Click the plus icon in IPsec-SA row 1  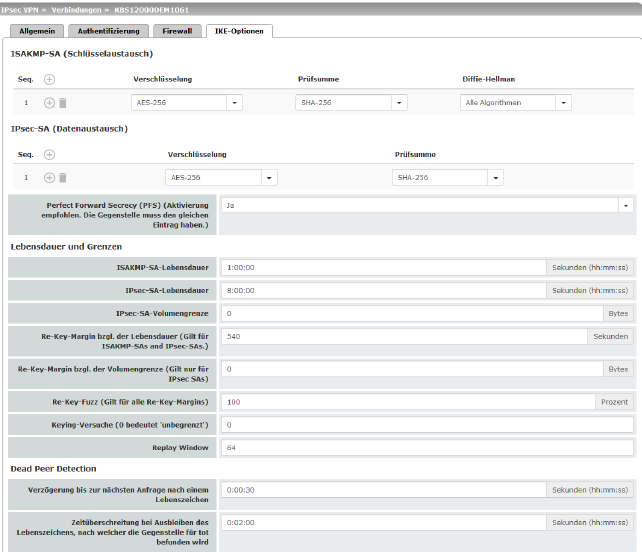pyautogui.click(x=49, y=177)
